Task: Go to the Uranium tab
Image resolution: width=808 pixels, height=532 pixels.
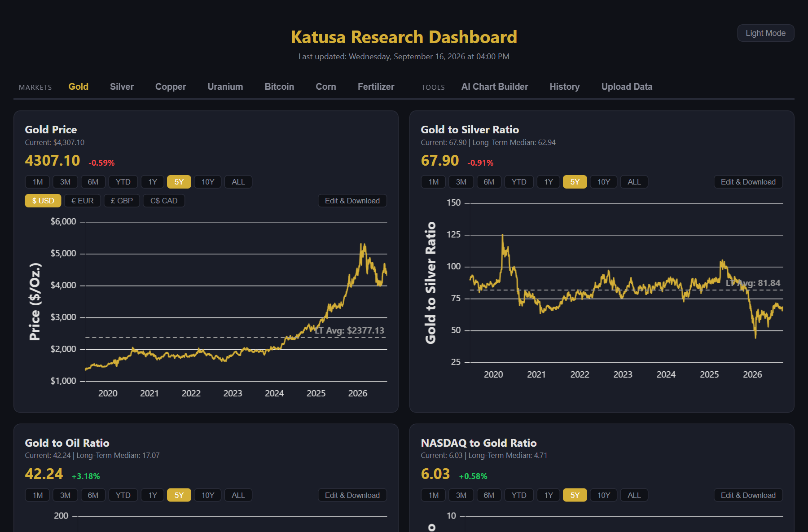Action: click(225, 87)
